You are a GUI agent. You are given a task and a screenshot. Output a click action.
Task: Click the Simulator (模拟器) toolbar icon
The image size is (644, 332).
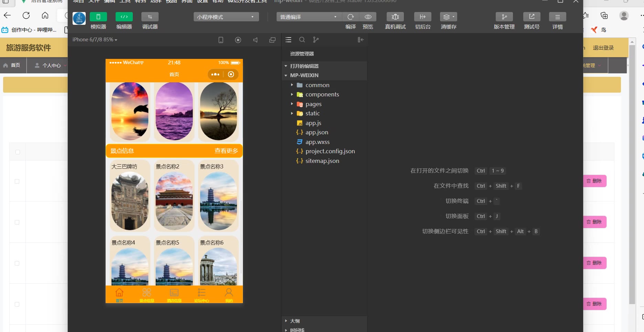coord(98,17)
